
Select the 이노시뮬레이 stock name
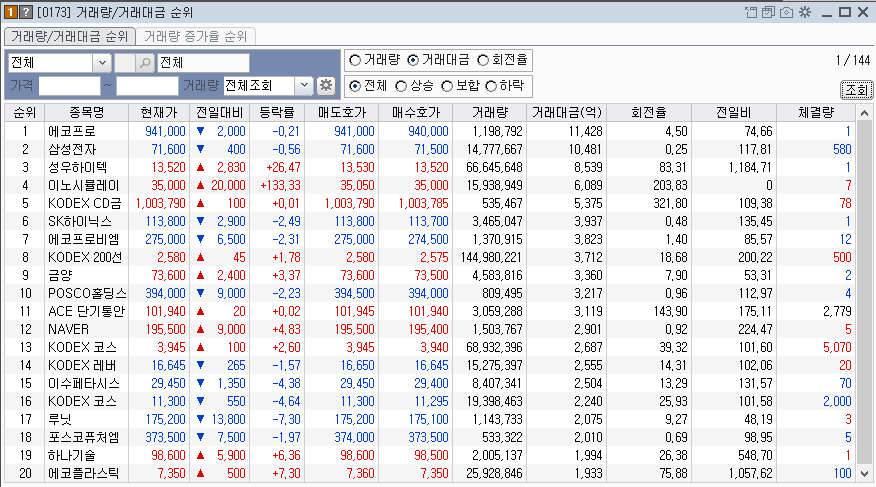coord(84,185)
